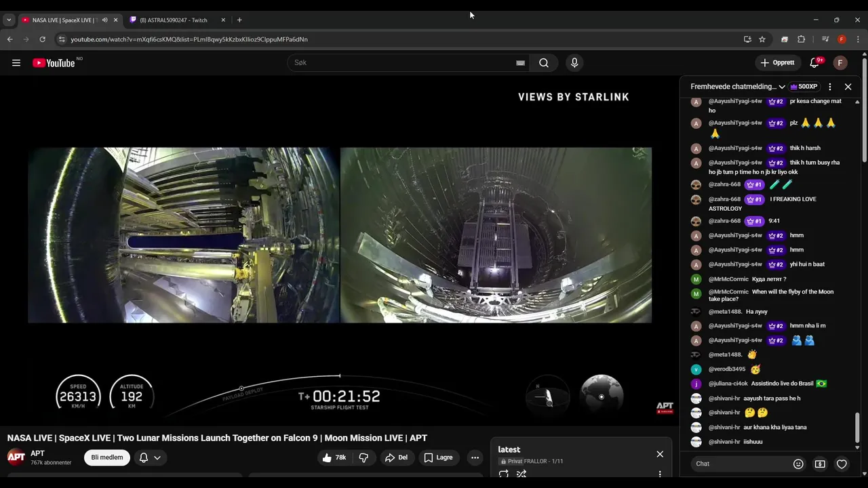View site information icon in address bar

click(x=62, y=39)
